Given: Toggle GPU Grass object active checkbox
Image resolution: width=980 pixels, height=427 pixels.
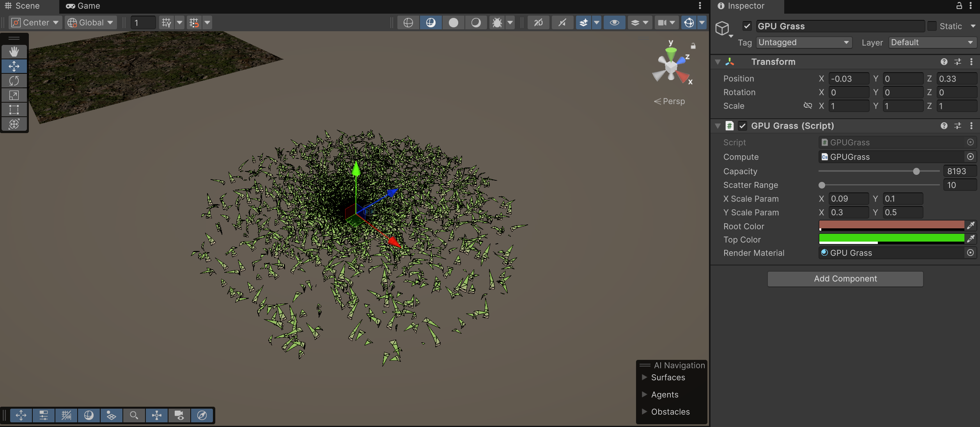Looking at the screenshot, I should coord(747,26).
